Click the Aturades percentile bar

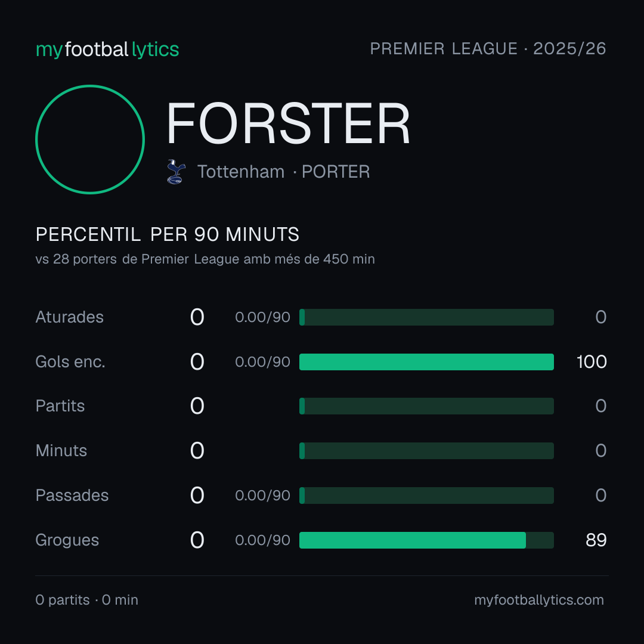(x=426, y=317)
